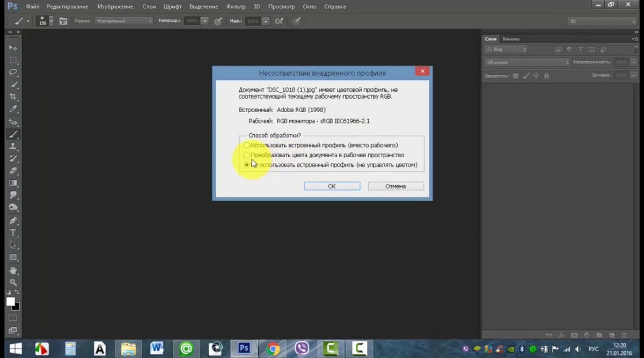Click the layer link icon at panel bottom
The width and height of the screenshot is (644, 358).
[x=548, y=334]
